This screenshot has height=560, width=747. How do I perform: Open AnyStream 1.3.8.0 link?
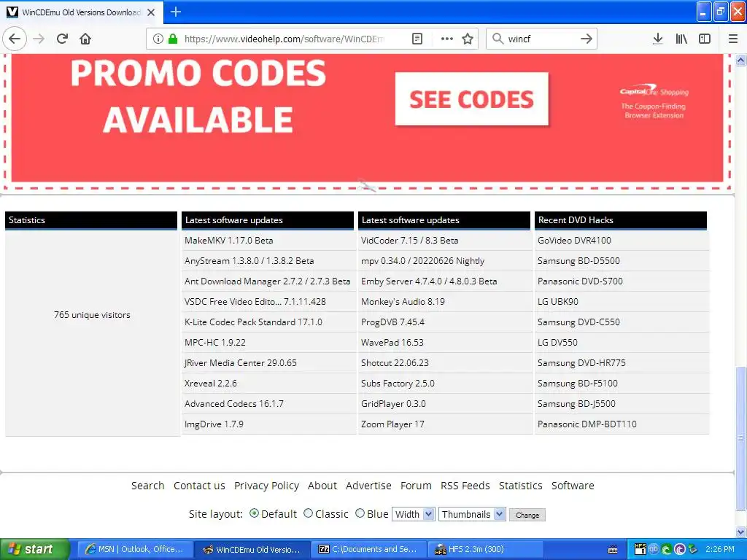(249, 261)
